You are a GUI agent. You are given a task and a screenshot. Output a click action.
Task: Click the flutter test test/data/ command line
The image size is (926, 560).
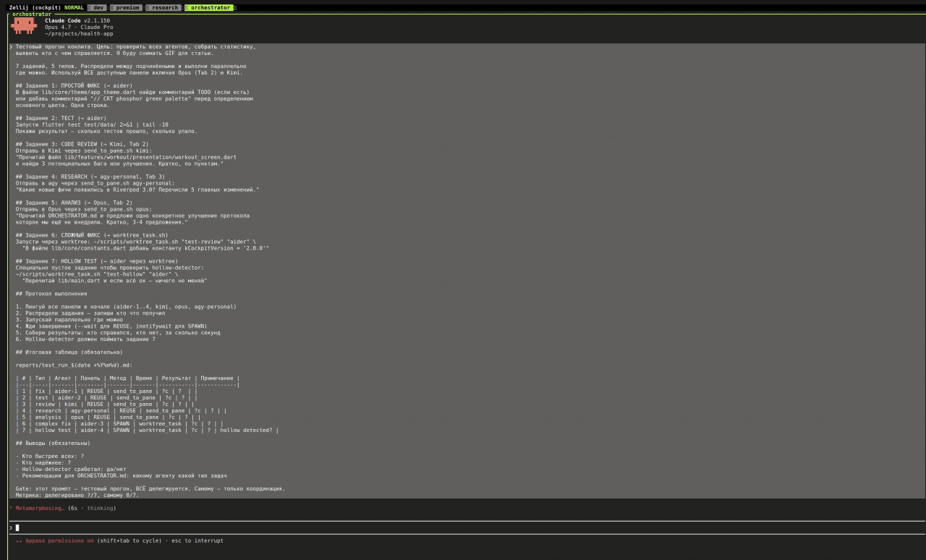(x=92, y=124)
